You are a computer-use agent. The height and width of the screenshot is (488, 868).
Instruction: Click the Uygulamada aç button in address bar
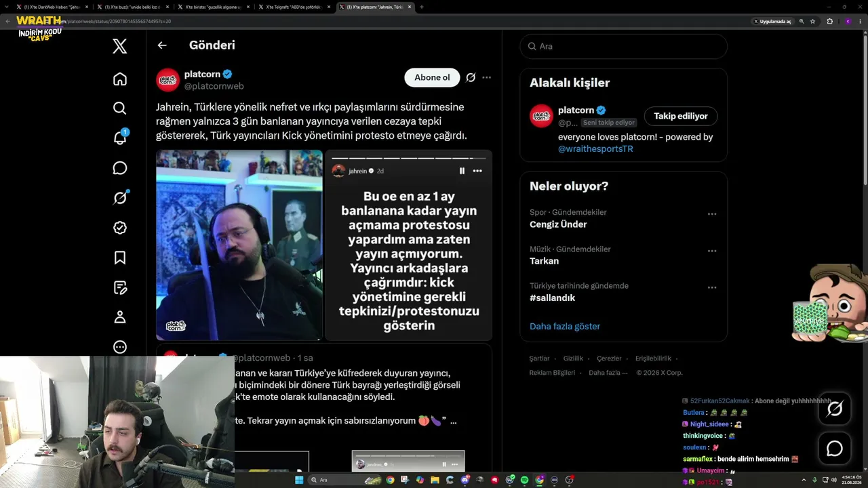pyautogui.click(x=772, y=22)
